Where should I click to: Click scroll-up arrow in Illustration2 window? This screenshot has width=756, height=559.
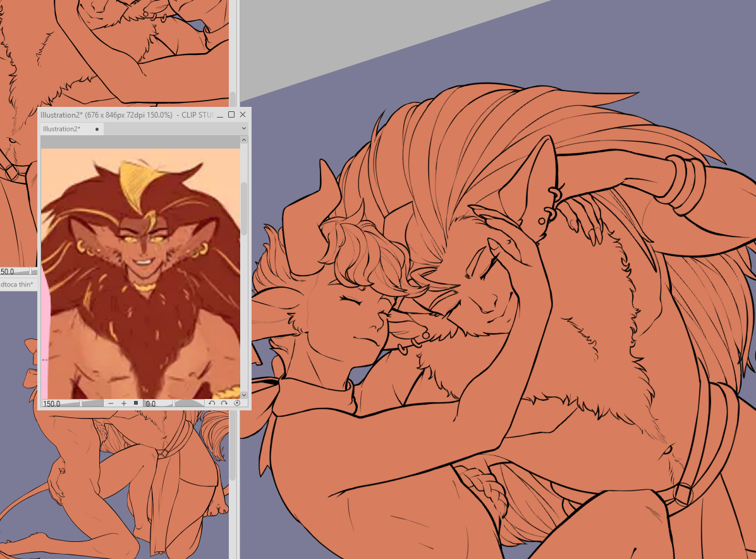[x=244, y=140]
